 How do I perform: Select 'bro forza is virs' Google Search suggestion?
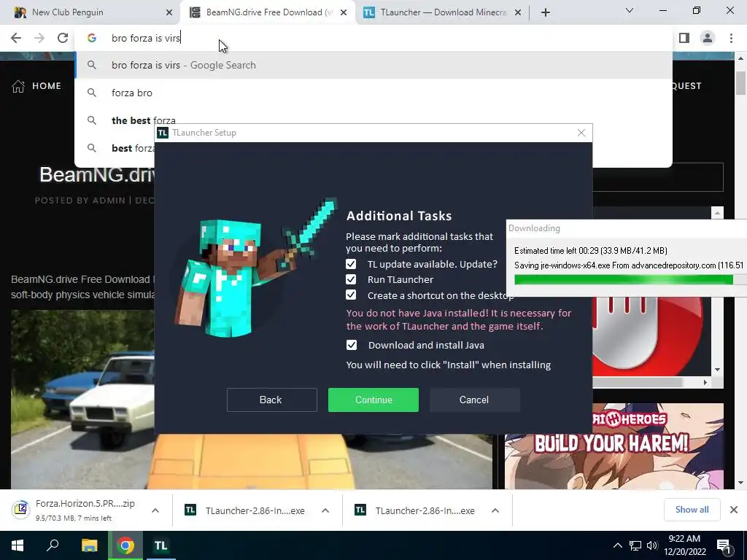coord(373,65)
